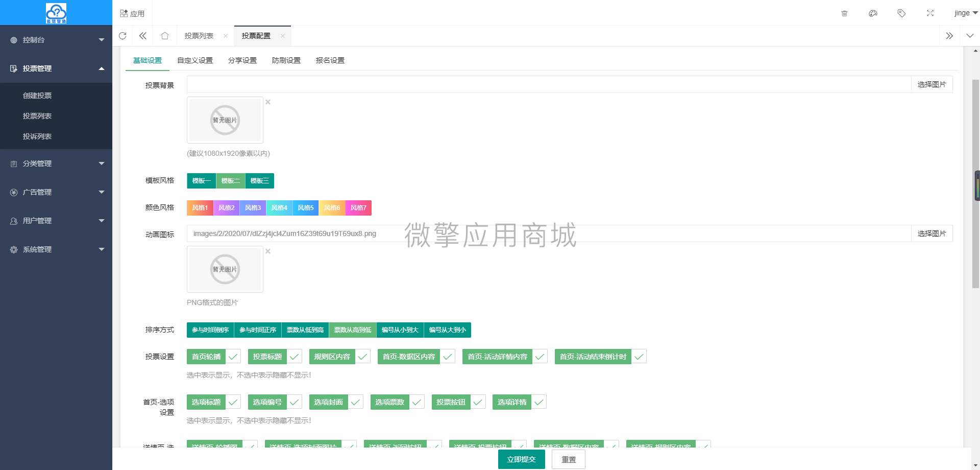Switch to the 分享设置 tab
The width and height of the screenshot is (980, 470).
(242, 60)
